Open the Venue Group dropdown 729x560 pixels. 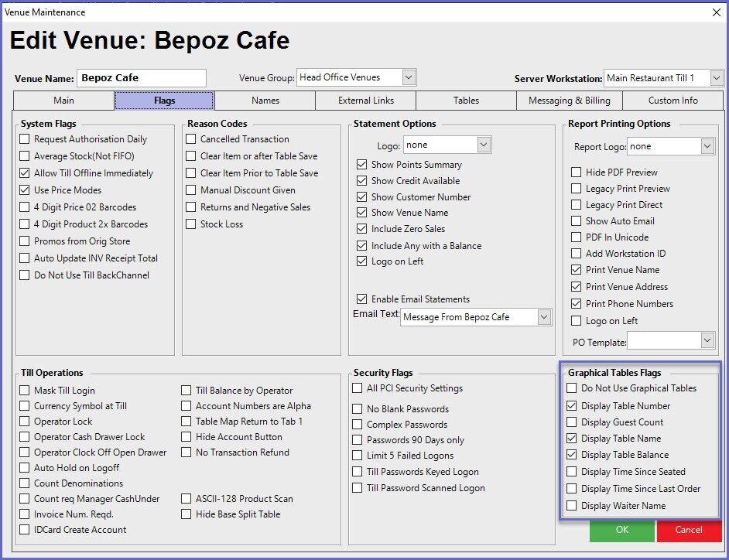tap(409, 77)
